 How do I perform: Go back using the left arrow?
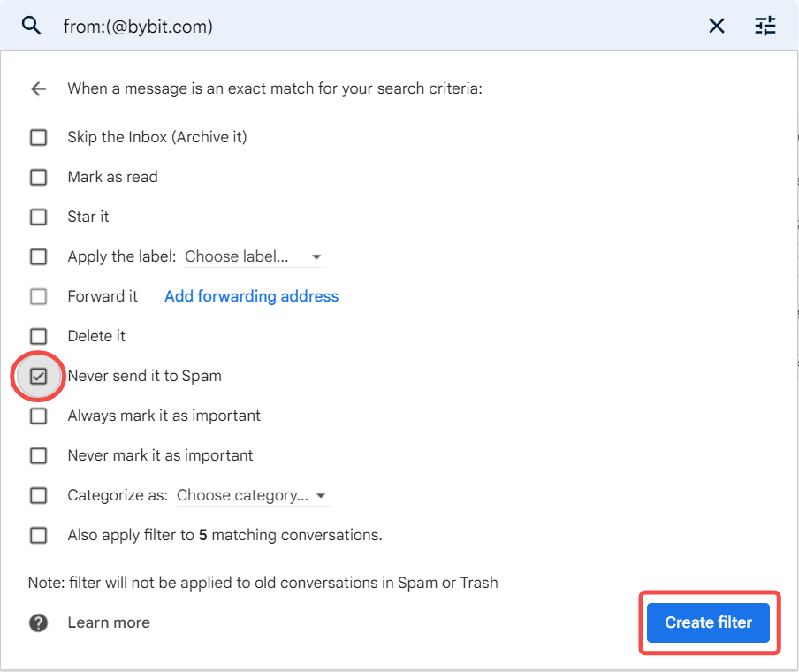click(x=38, y=88)
